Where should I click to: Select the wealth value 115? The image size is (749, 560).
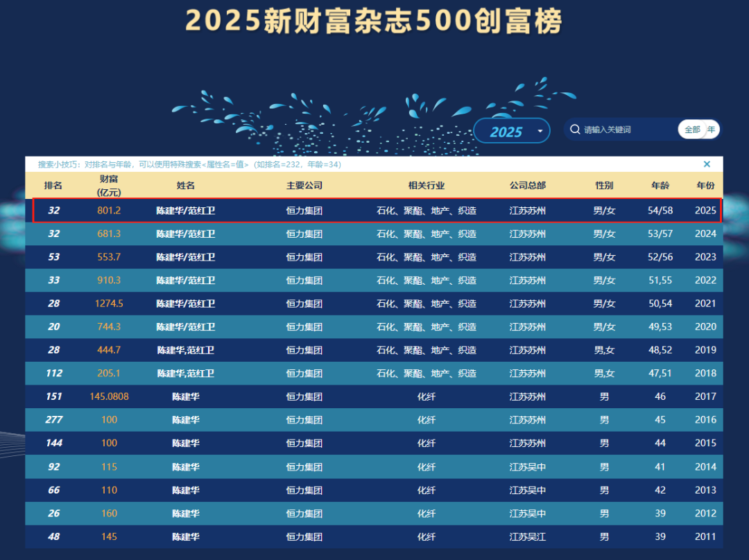[109, 466]
